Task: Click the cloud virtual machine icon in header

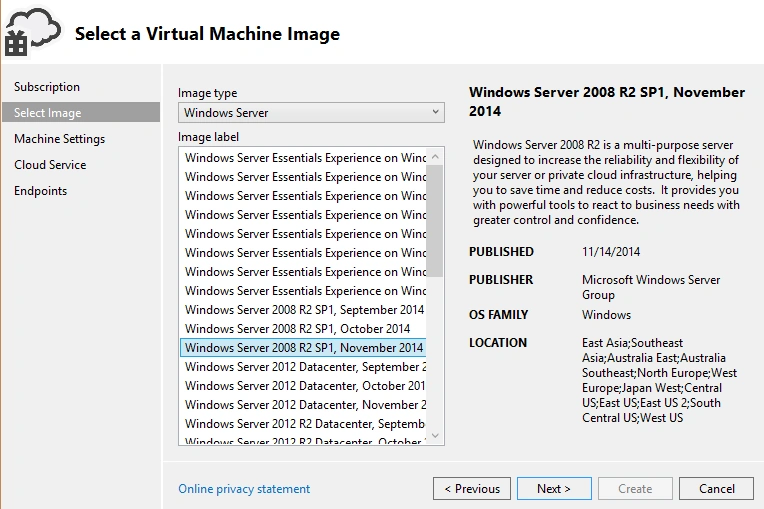Action: (x=33, y=32)
